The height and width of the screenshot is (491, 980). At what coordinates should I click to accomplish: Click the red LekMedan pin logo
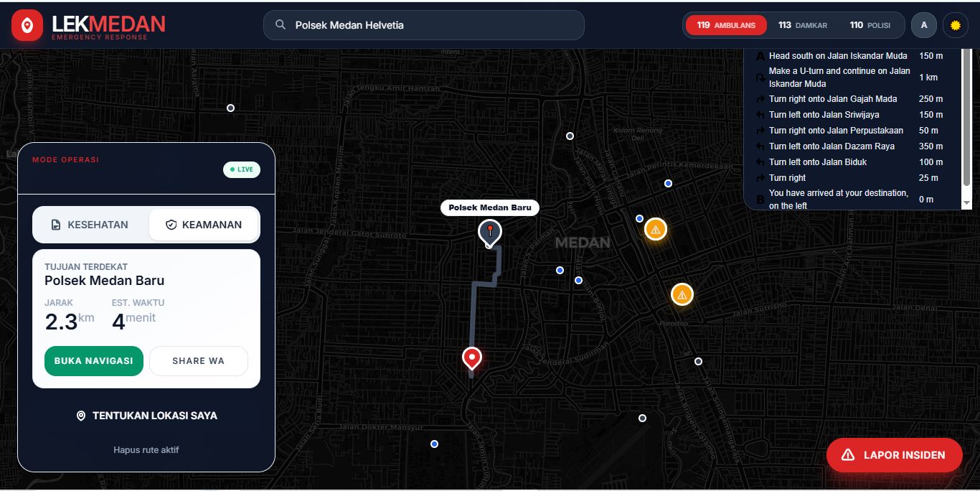coord(27,26)
